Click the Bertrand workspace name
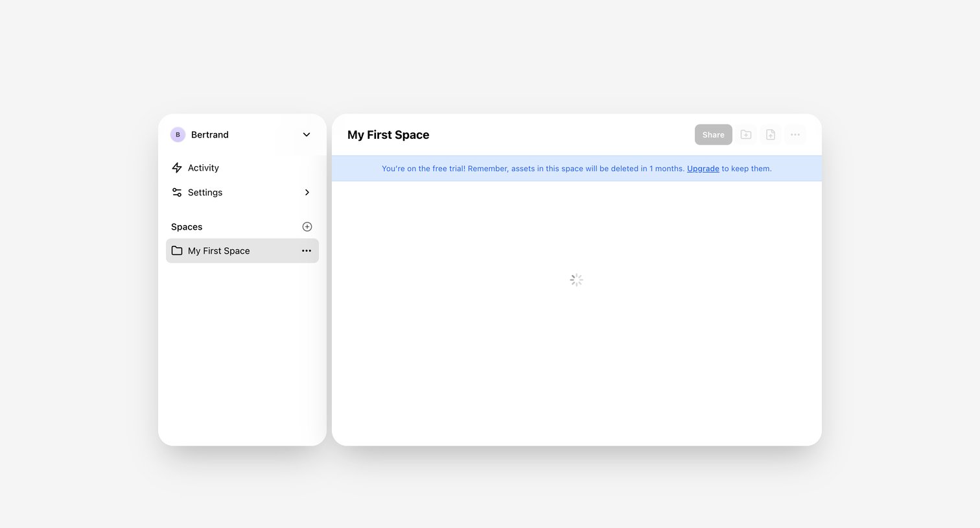The width and height of the screenshot is (980, 528). (210, 135)
